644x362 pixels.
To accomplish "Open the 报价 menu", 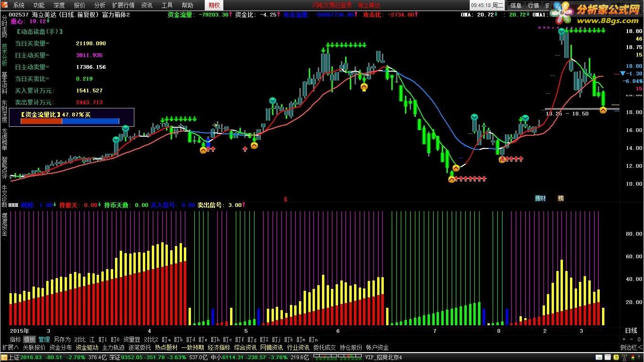I will coord(80,6).
